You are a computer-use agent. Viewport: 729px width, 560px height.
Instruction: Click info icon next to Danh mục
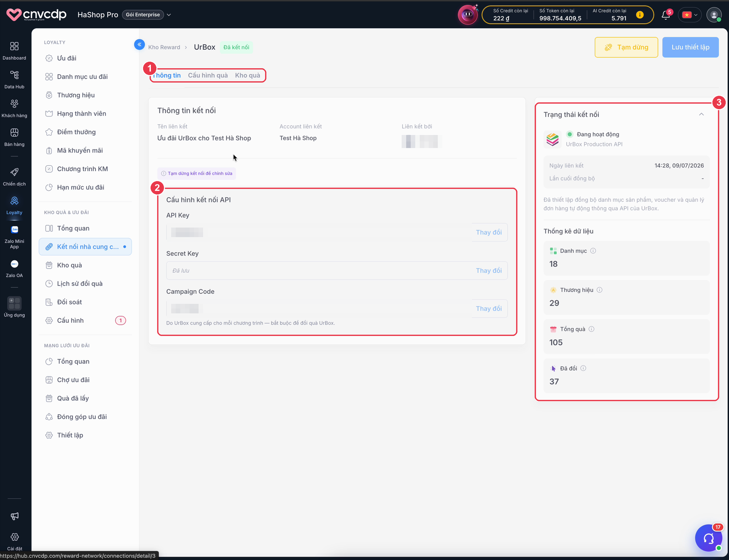[593, 251]
